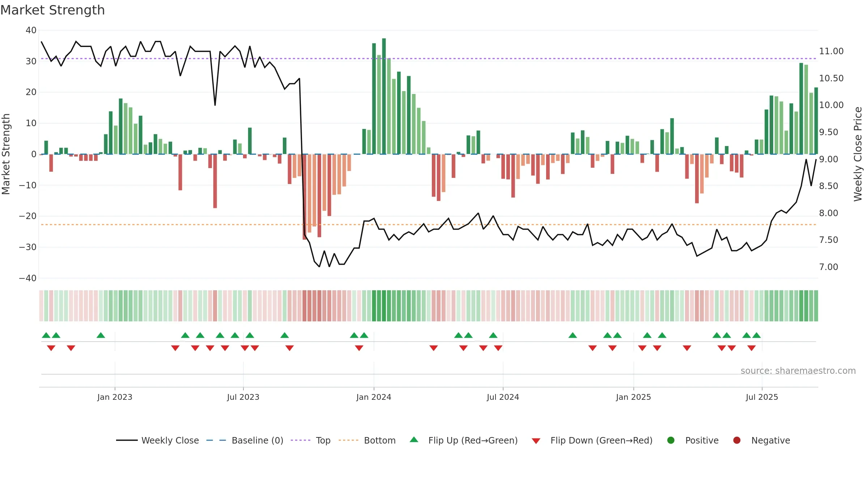The width and height of the screenshot is (868, 488).
Task: Click the Jul 2025 x-axis label
Action: [x=762, y=397]
